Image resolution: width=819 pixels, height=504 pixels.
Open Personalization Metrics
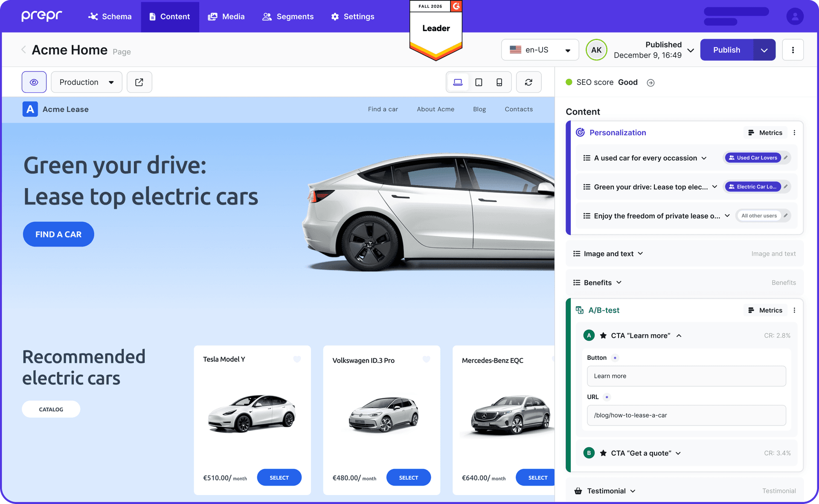765,133
